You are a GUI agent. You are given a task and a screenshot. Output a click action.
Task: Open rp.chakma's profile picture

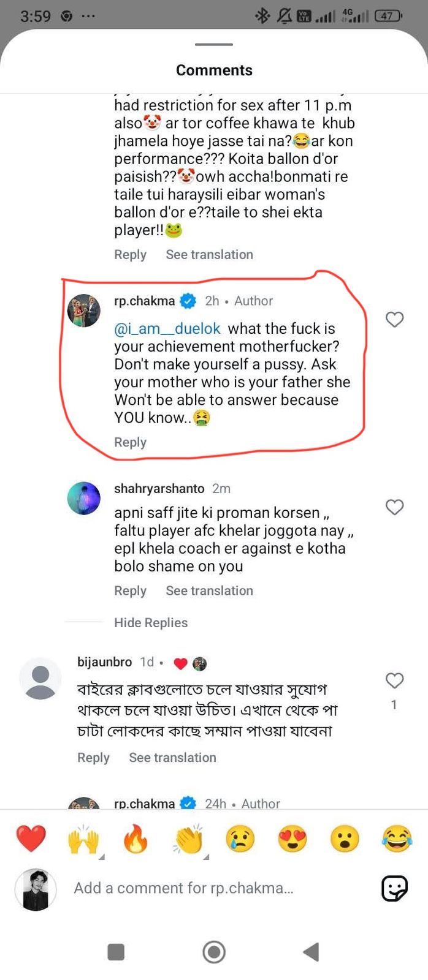point(83,311)
